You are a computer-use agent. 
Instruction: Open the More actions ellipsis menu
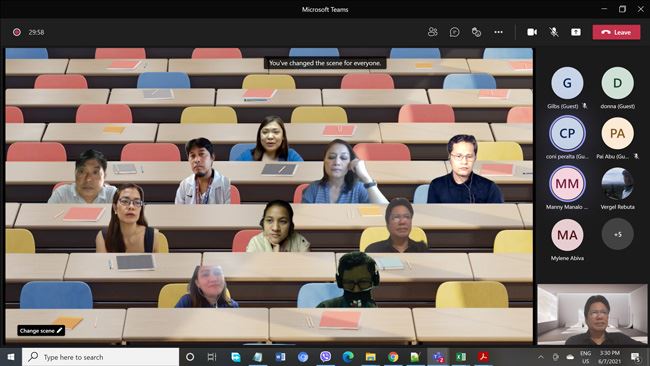pos(498,32)
